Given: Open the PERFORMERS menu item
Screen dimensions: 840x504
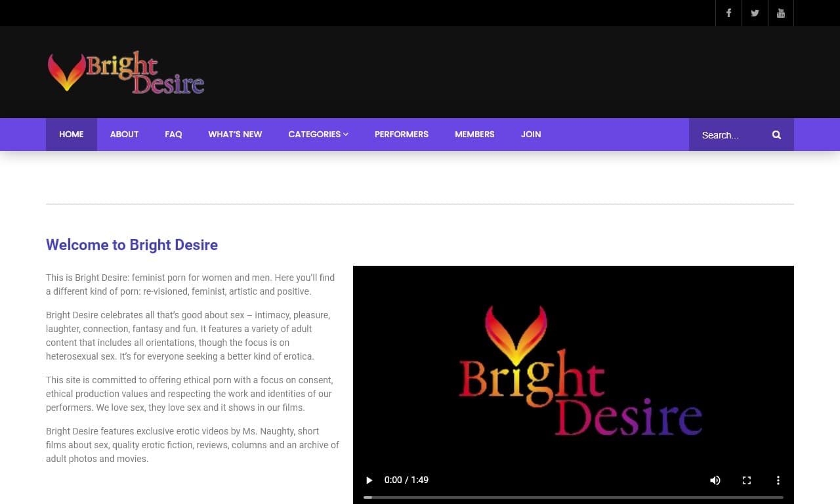Looking at the screenshot, I should (401, 135).
